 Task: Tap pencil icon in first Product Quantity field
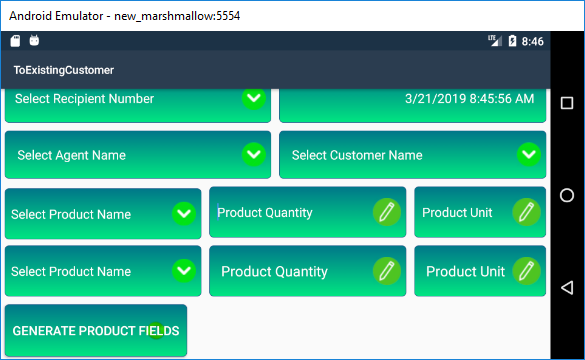[x=387, y=212]
